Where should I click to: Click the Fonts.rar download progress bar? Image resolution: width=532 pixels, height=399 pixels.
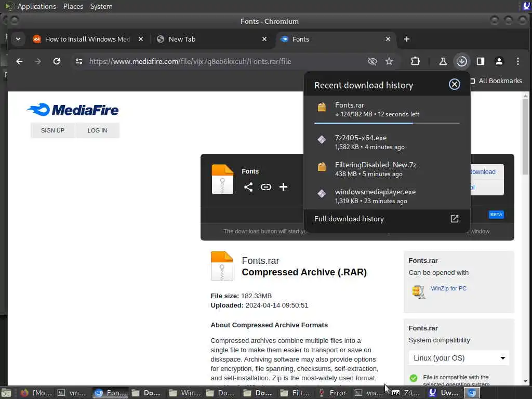pyautogui.click(x=387, y=124)
